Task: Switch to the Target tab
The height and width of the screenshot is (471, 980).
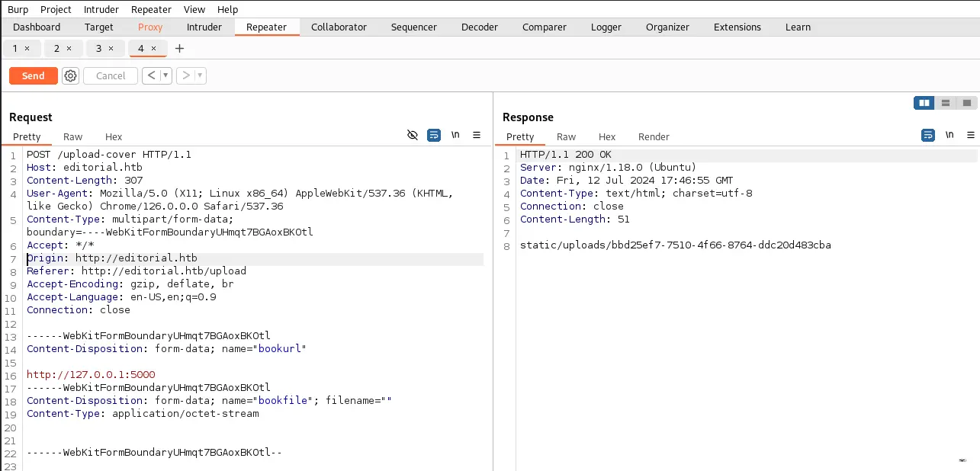Action: pos(99,27)
